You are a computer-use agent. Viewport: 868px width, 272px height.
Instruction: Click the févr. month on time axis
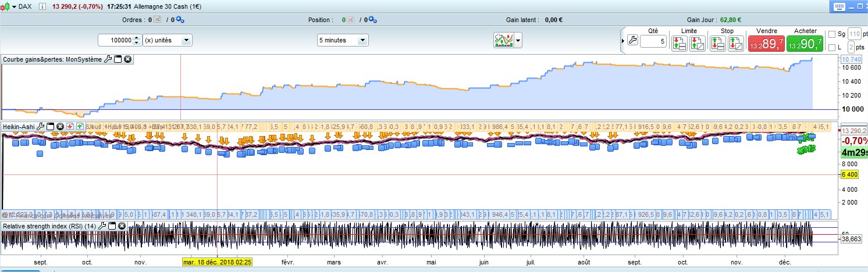click(x=287, y=262)
